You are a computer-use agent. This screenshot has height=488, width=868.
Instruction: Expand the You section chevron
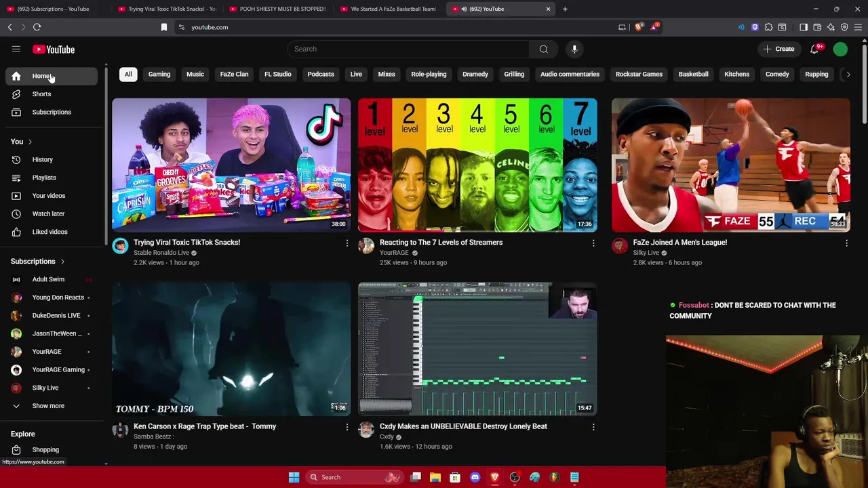point(30,142)
